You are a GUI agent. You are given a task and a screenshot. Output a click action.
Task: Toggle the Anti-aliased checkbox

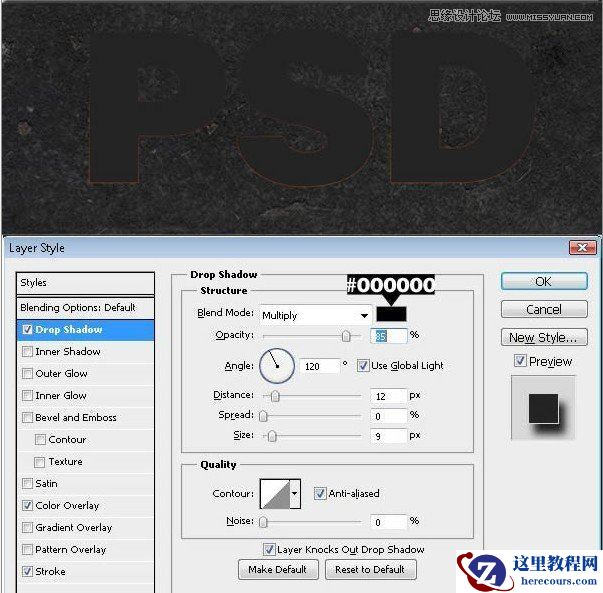coord(320,493)
